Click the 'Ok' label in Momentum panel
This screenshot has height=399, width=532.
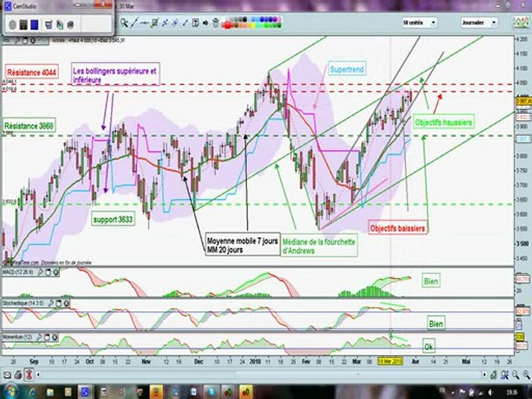pyautogui.click(x=428, y=346)
